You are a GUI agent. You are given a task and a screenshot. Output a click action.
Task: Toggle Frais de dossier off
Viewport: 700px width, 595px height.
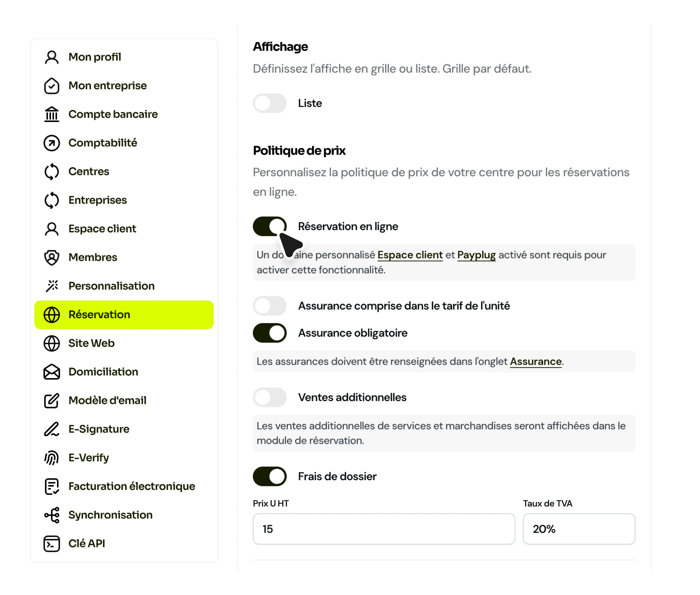click(x=269, y=476)
